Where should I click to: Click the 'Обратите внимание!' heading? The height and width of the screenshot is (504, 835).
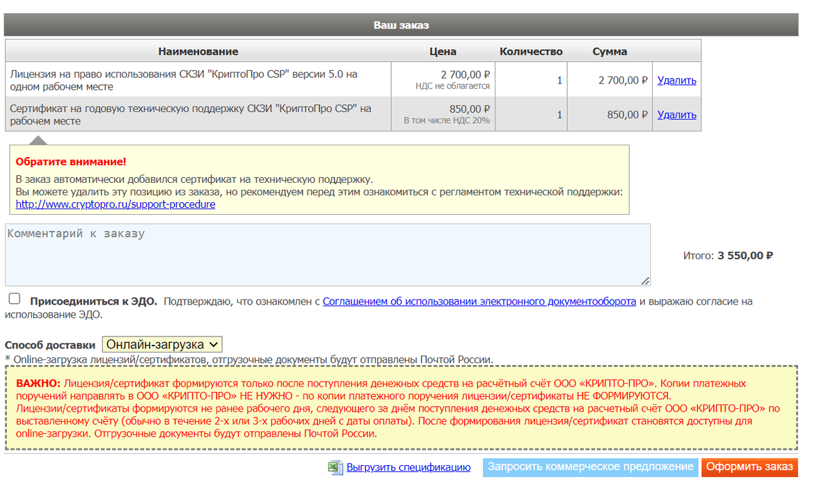click(71, 161)
